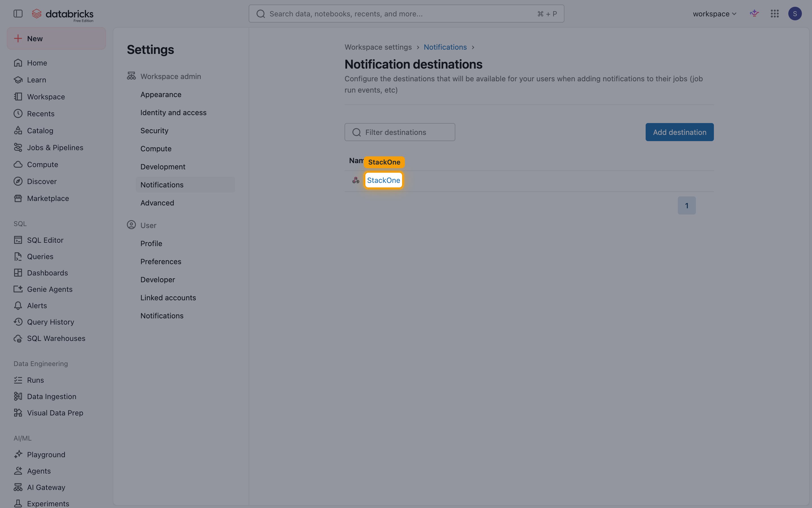Open the Playground sparkle icon

coord(18,455)
